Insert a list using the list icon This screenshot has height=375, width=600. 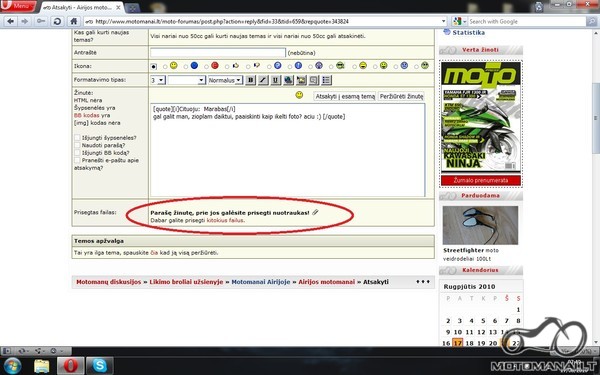(x=326, y=80)
